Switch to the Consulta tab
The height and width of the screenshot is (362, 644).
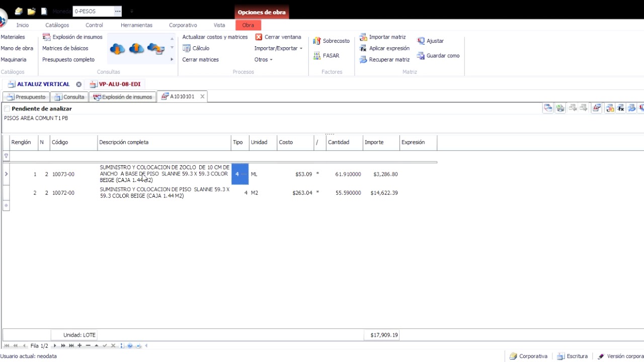click(69, 97)
